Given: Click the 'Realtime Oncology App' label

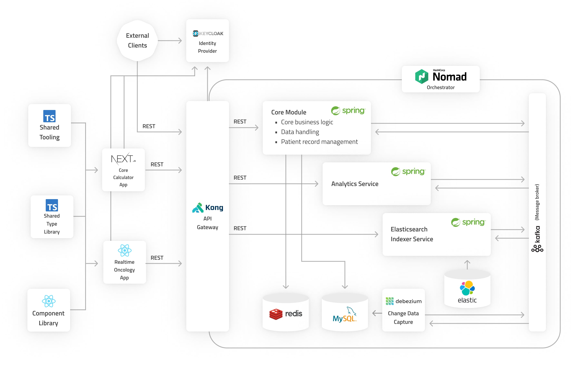Looking at the screenshot, I should coord(124,270).
